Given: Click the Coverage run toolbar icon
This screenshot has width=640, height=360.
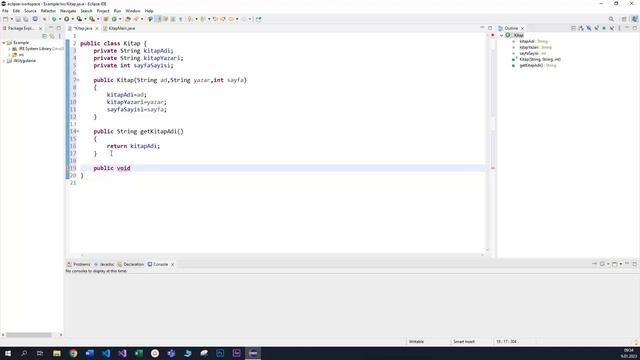Looking at the screenshot, I should coord(79,19).
